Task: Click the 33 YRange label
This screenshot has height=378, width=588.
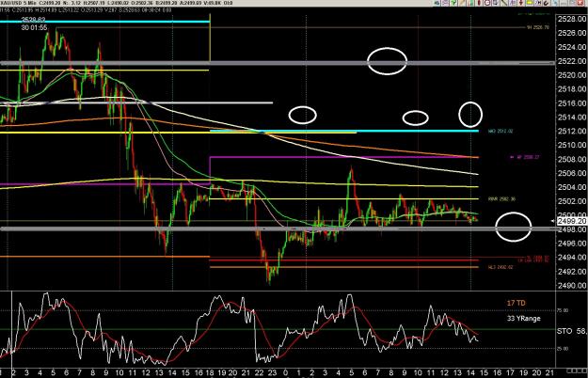Action: 523,319
